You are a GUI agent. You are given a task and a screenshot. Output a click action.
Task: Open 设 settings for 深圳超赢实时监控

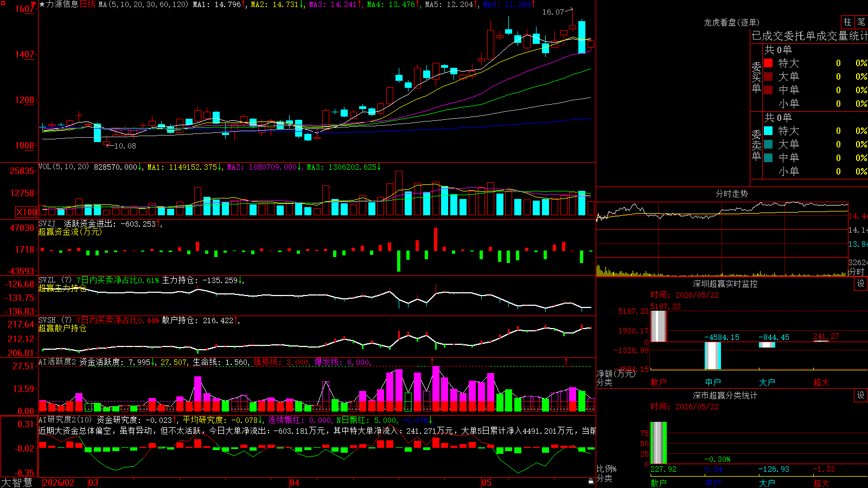(x=861, y=284)
